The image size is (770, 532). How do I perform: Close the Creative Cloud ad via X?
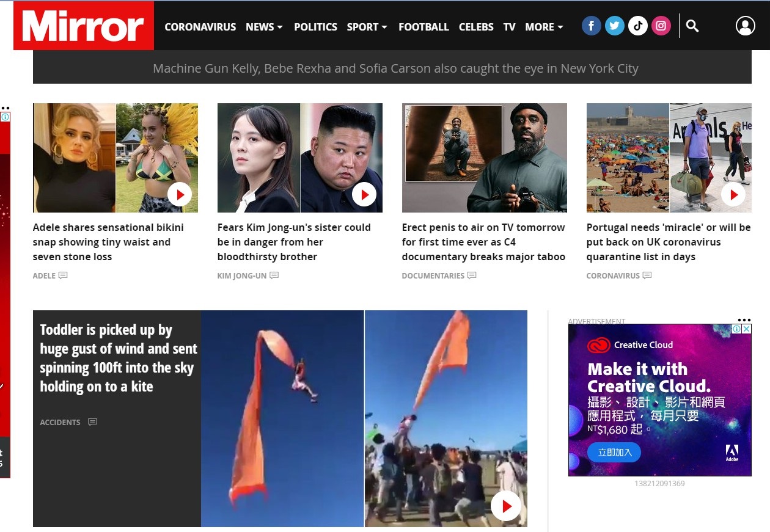click(746, 329)
